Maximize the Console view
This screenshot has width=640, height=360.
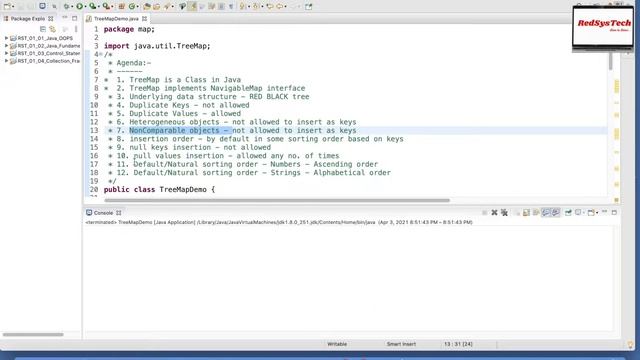click(614, 212)
